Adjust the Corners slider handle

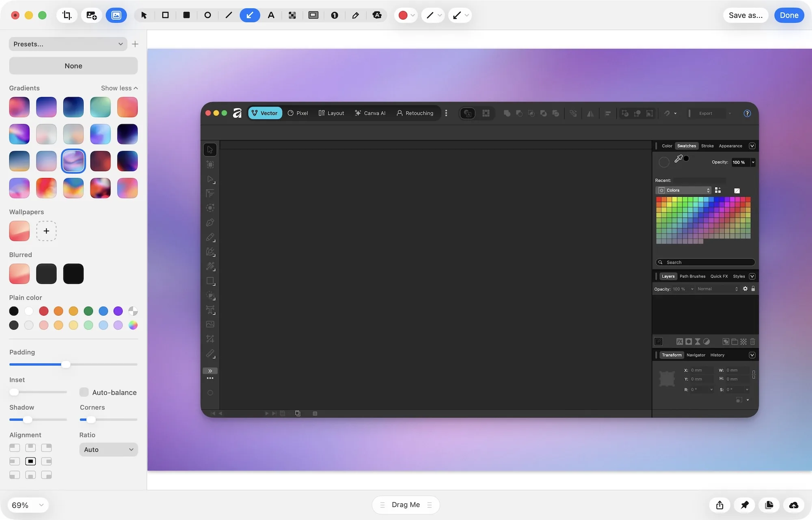click(91, 419)
